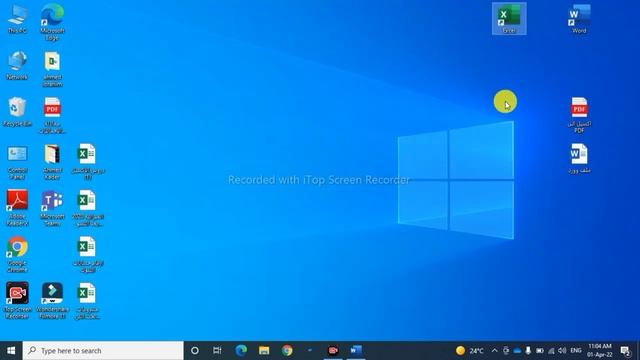The height and width of the screenshot is (360, 640).
Task: Select the PDF file beside Recycle Bin
Action: click(x=52, y=115)
